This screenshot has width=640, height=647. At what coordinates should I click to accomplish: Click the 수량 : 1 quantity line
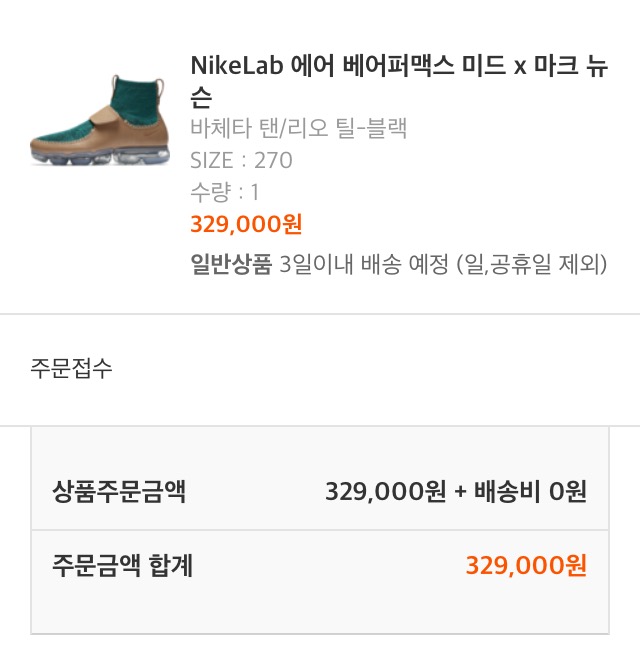coord(224,192)
